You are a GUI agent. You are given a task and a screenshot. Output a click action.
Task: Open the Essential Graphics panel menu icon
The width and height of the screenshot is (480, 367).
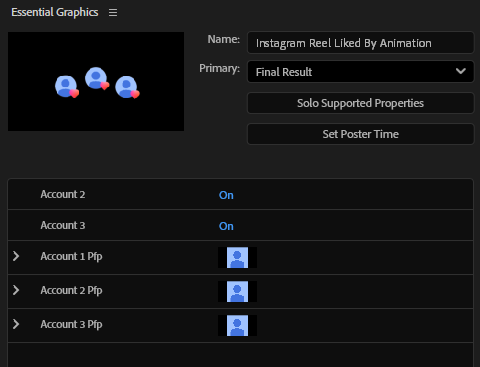click(113, 13)
